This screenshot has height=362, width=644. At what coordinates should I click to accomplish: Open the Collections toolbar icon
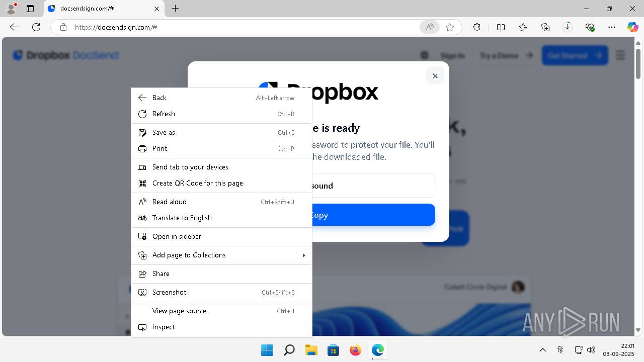point(545,27)
